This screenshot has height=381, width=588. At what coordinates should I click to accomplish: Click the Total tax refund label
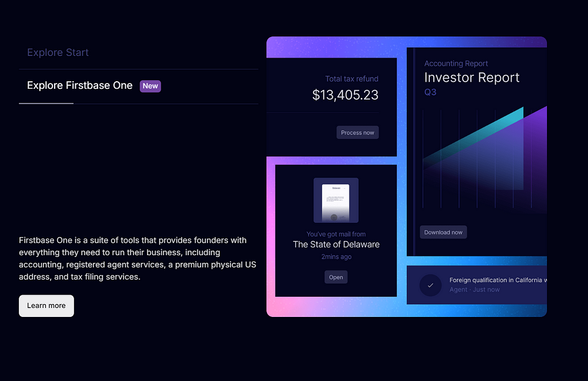[352, 79]
